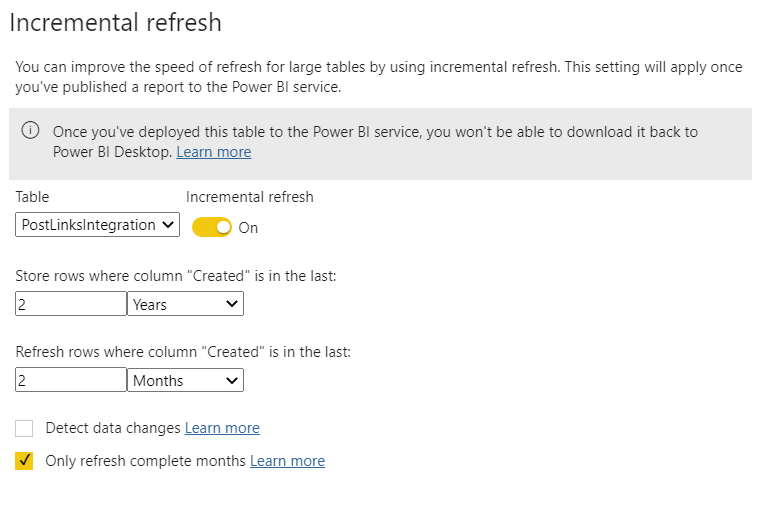This screenshot has height=505, width=759.
Task: Click the Store rows where column label
Action: pyautogui.click(x=176, y=275)
